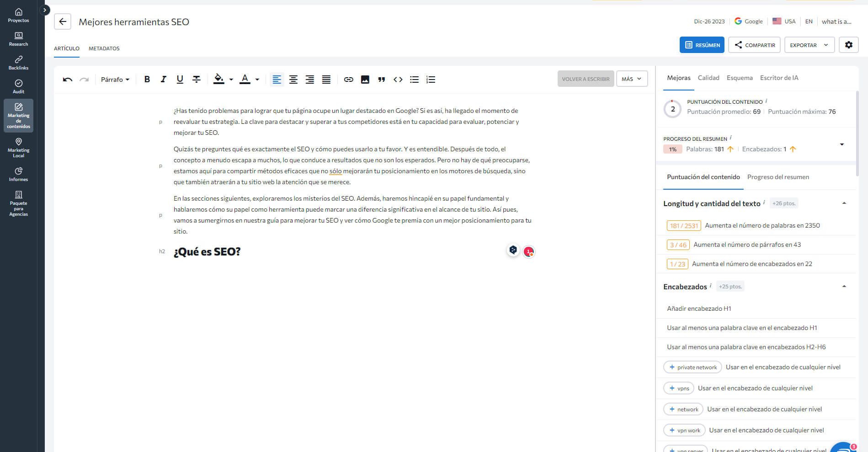Open the Backlinks section
The width and height of the screenshot is (868, 452).
tap(18, 63)
